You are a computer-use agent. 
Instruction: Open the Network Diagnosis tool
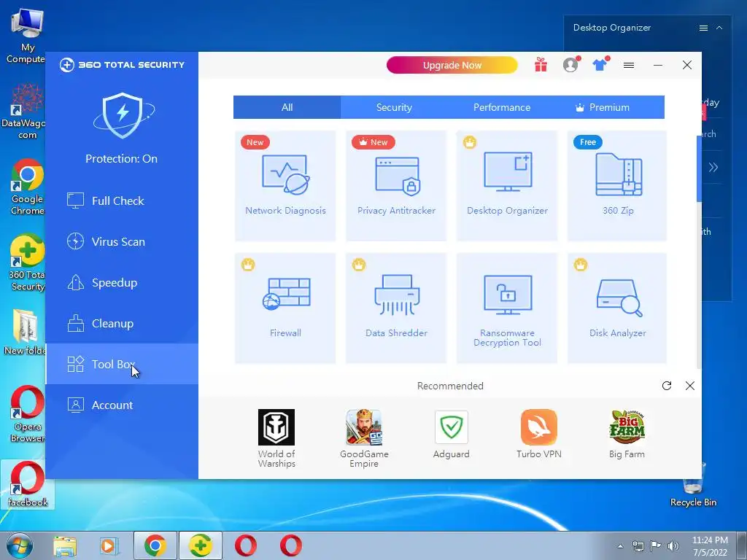click(x=285, y=186)
